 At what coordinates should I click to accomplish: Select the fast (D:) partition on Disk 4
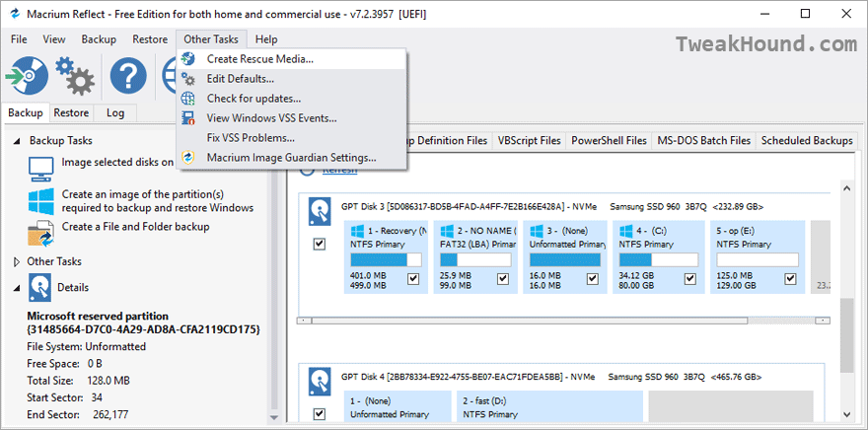(549, 406)
